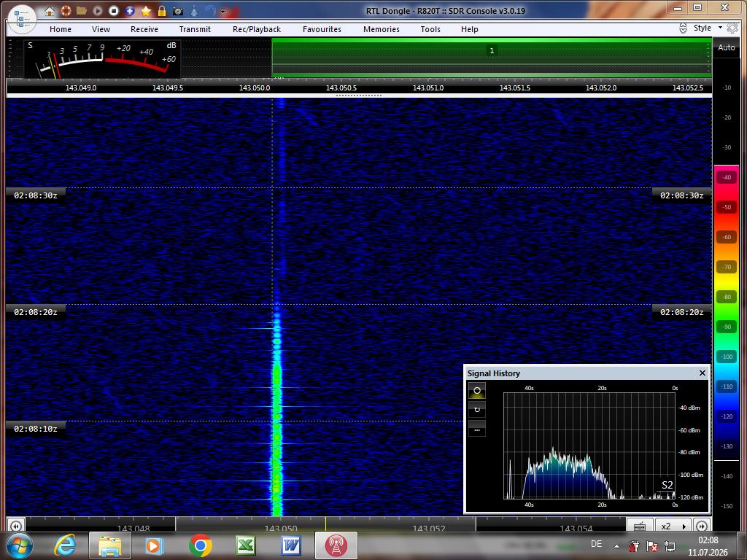The image size is (747, 560).
Task: Stop the radio with the stop icon
Action: (x=113, y=10)
